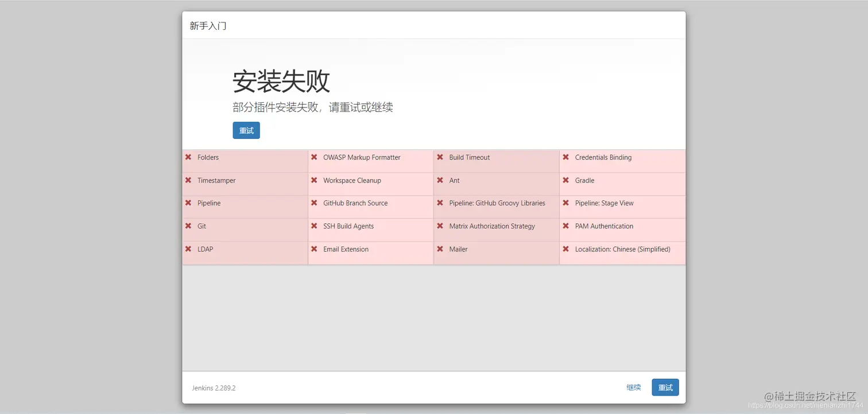Click the blue 重试 button under the heading
The image size is (868, 414).
246,130
